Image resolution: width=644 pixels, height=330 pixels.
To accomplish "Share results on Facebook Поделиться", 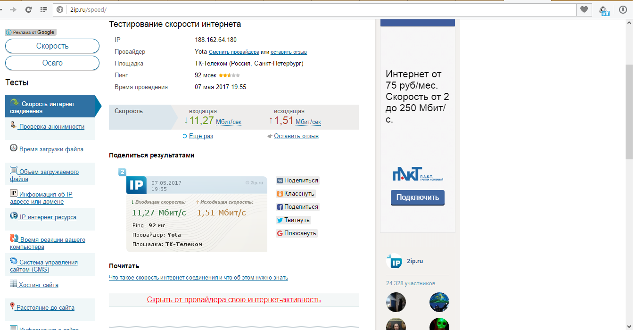I will (x=297, y=207).
